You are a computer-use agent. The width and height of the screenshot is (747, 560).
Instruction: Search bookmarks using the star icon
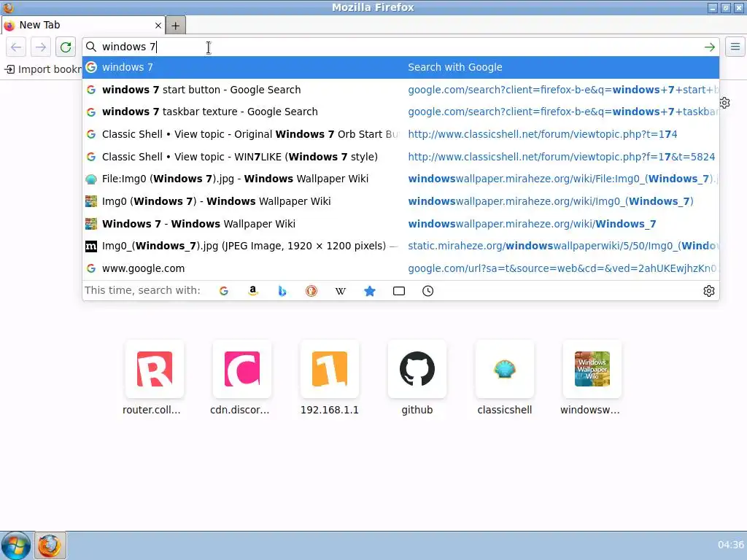coord(370,291)
